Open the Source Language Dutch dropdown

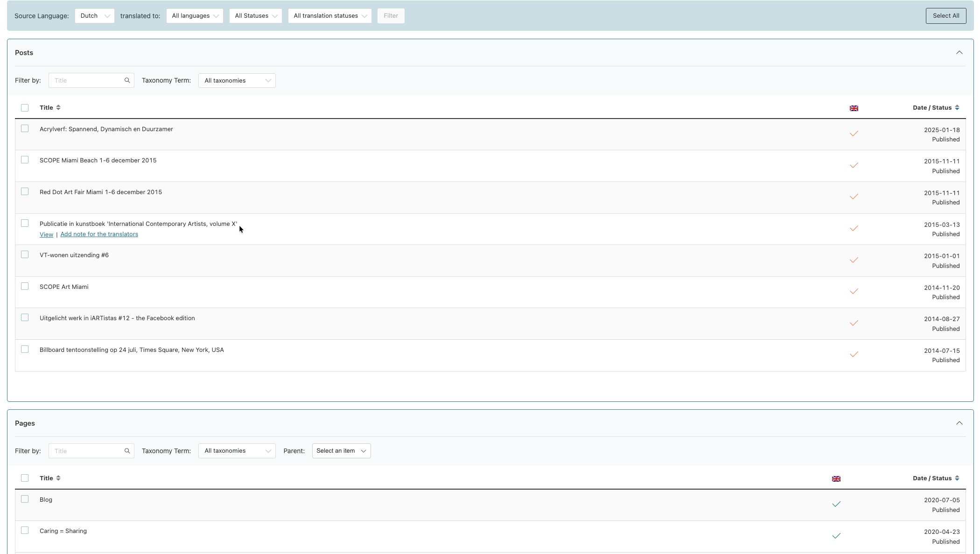94,16
